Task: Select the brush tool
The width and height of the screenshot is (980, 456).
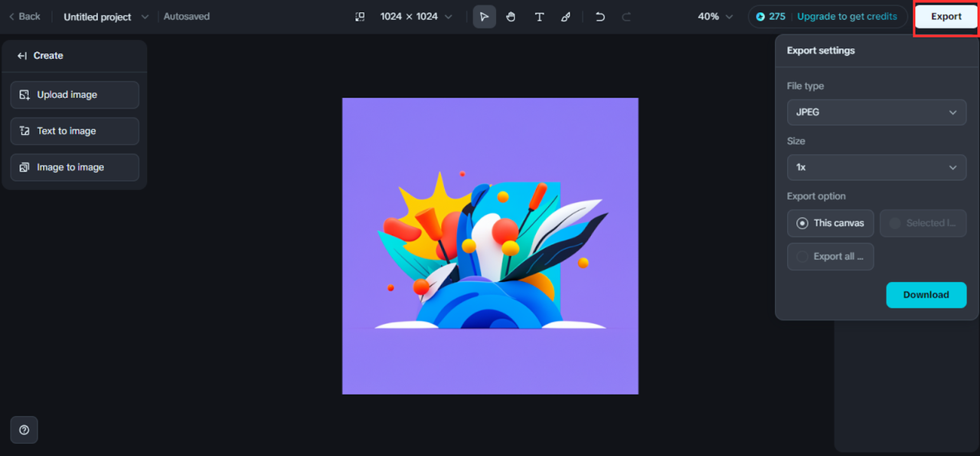Action: pos(566,17)
